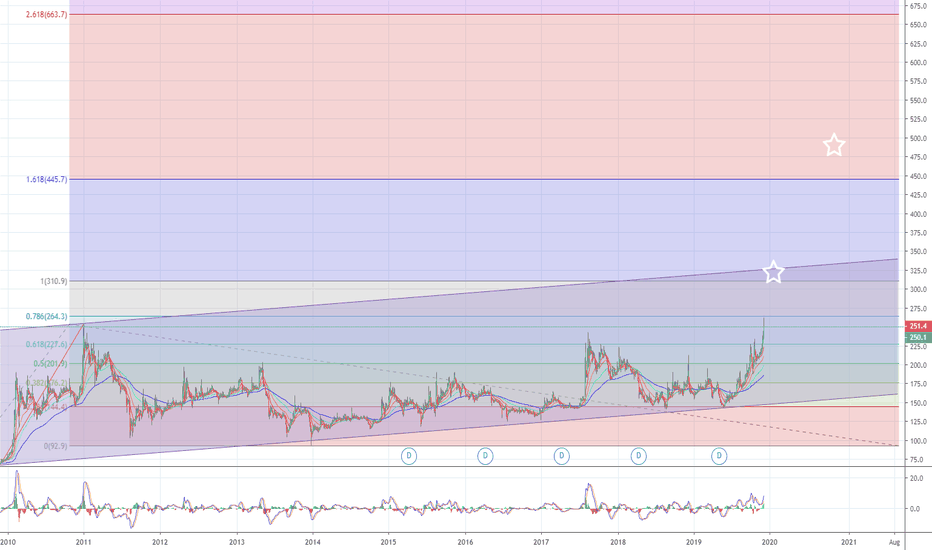Select the 1(310.9) Fibonacci label
This screenshot has width=932, height=550.
(53, 281)
